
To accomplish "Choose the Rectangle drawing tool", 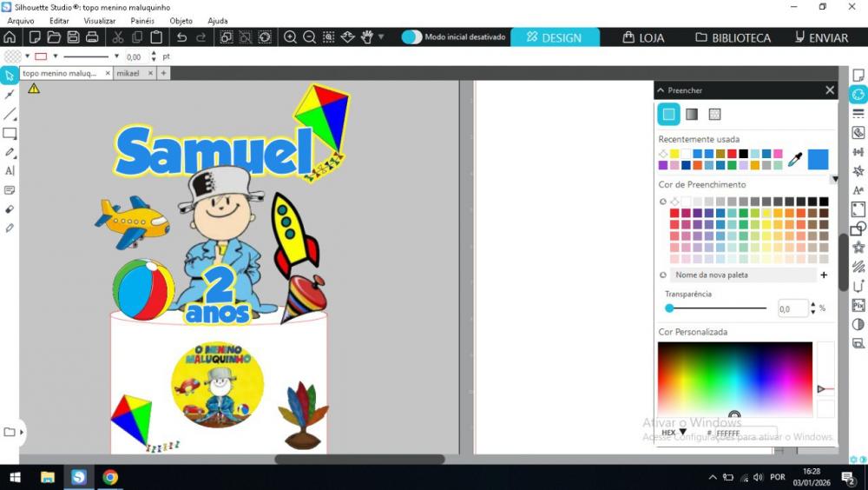I will coord(10,133).
